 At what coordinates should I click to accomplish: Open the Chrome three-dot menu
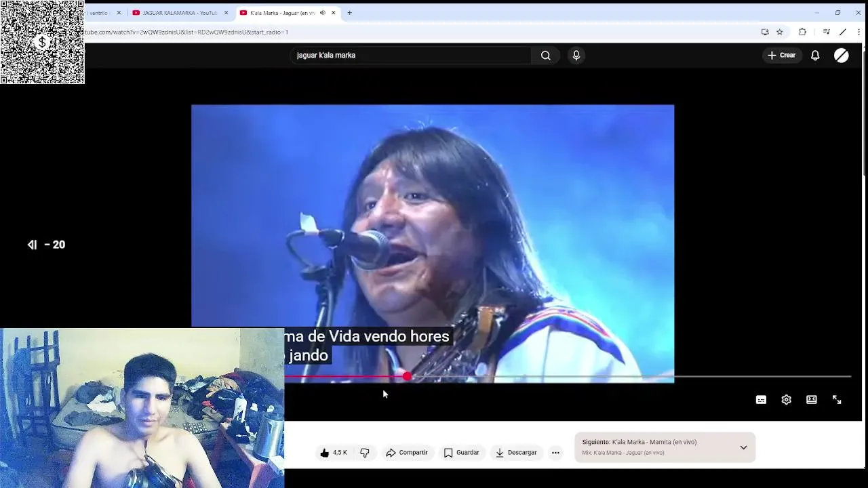point(859,32)
